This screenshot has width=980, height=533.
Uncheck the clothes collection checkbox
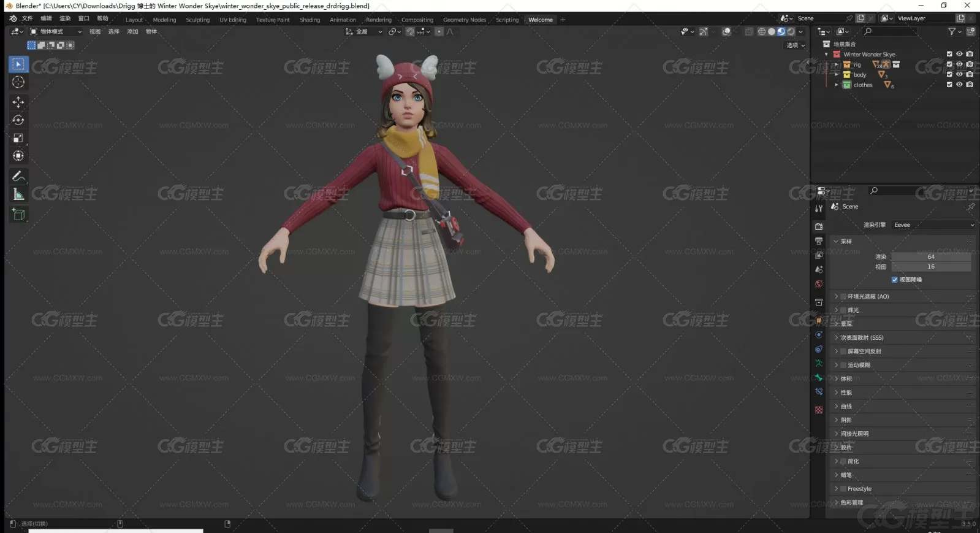(x=949, y=85)
